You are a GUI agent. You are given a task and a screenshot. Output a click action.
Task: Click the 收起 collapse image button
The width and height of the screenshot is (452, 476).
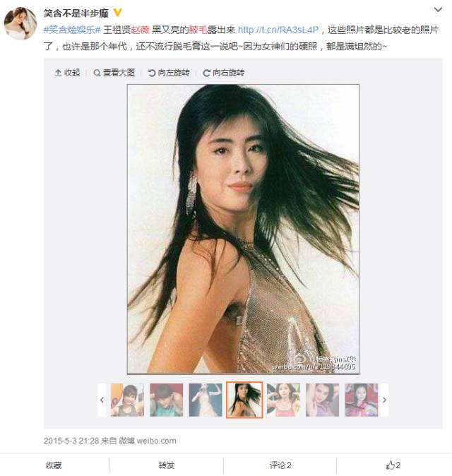[x=67, y=73]
